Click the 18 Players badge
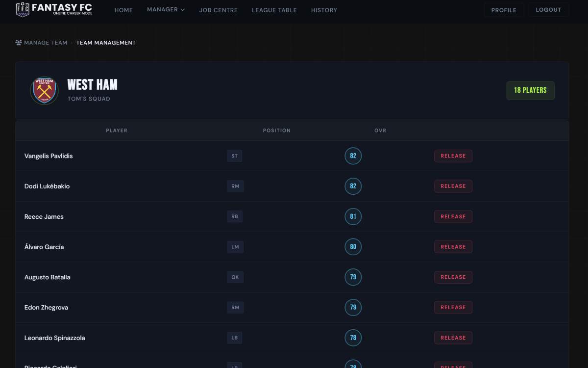588x368 pixels. point(530,90)
